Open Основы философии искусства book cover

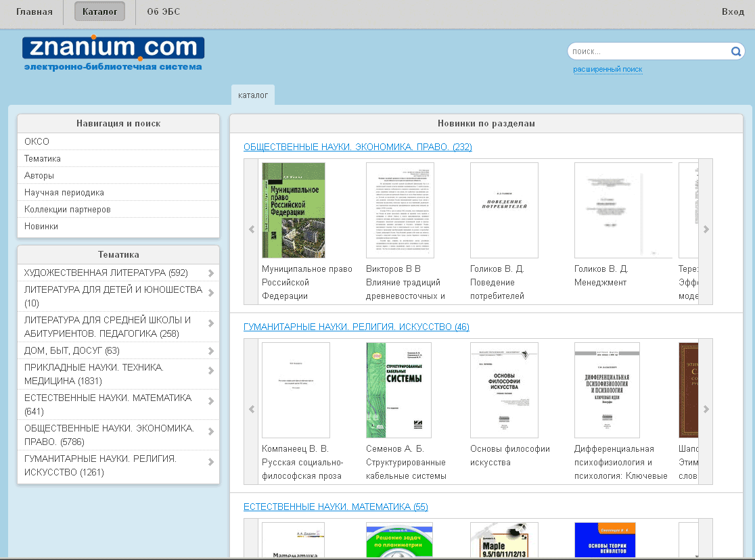(504, 390)
